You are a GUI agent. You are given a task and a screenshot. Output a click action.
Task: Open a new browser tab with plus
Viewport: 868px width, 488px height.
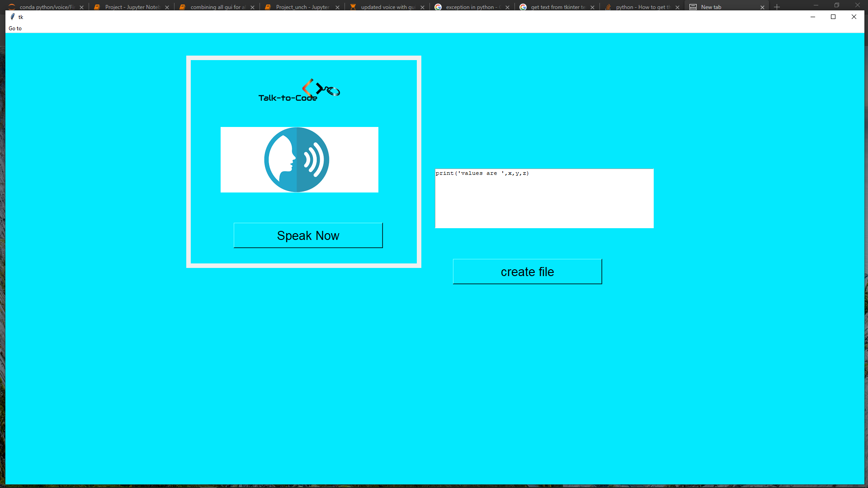point(777,7)
